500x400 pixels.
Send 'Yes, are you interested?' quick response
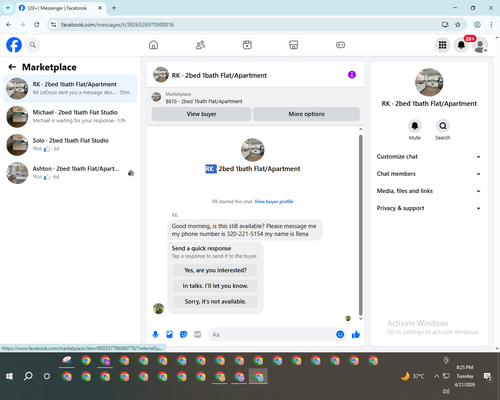click(215, 270)
